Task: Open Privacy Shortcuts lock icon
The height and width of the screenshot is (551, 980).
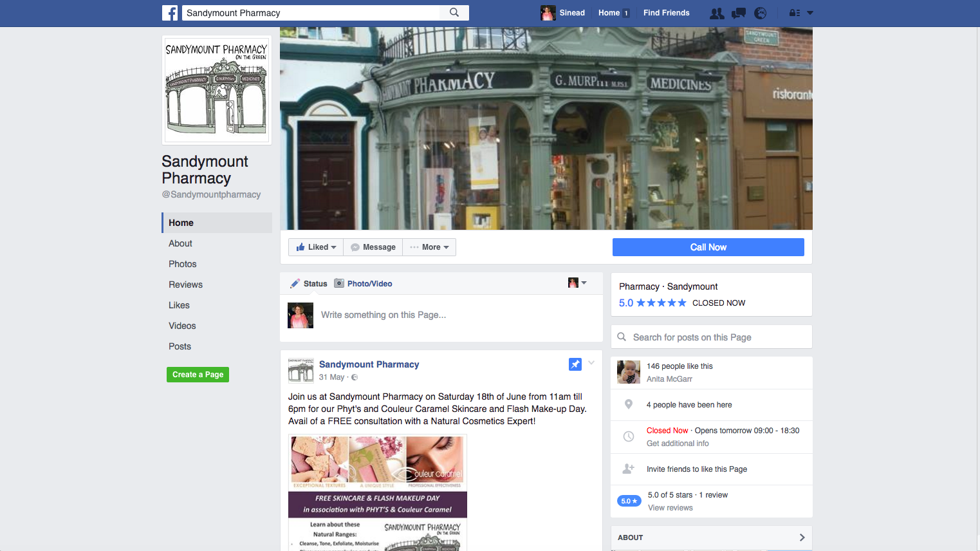Action: [x=795, y=13]
